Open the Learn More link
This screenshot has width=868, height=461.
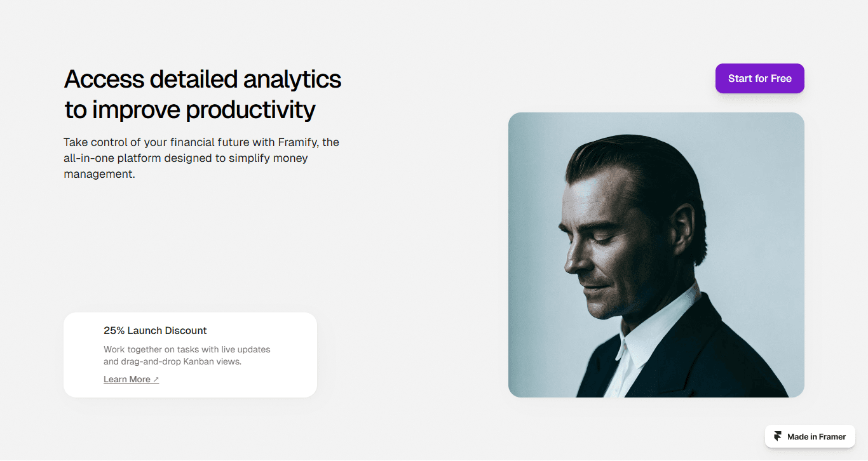(x=132, y=379)
